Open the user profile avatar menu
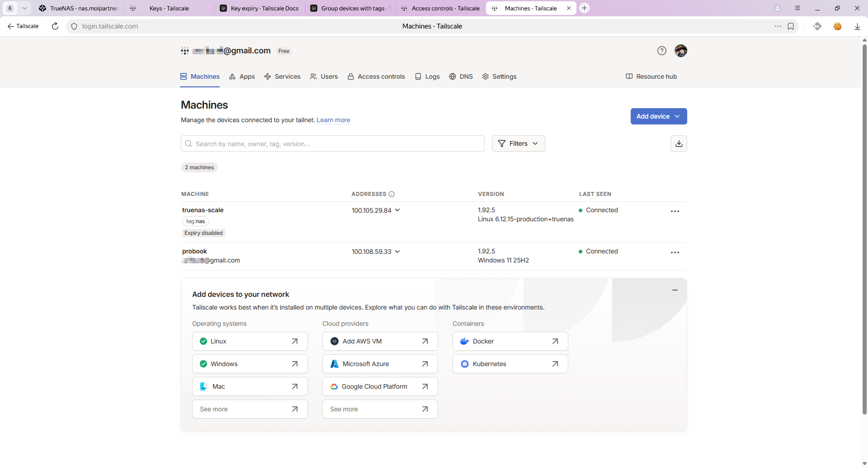868x467 pixels. (x=680, y=51)
